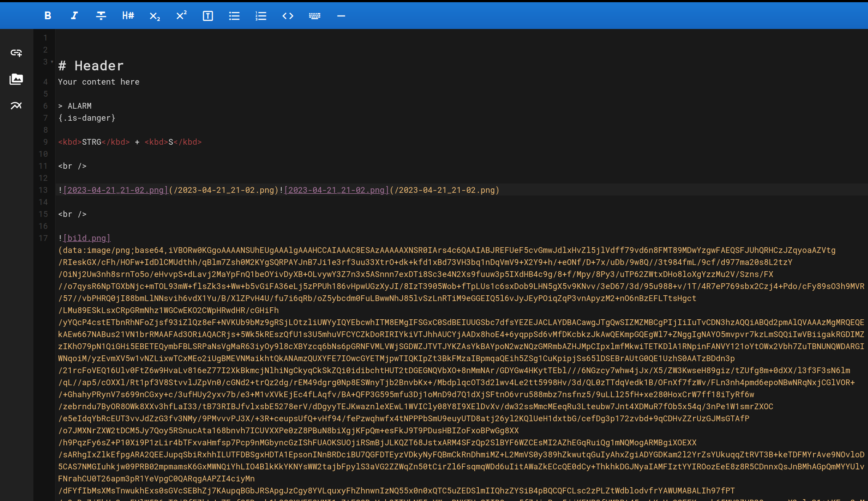Viewport: 868px width, 501px height.
Task: Open the heading level menu
Action: tap(128, 16)
